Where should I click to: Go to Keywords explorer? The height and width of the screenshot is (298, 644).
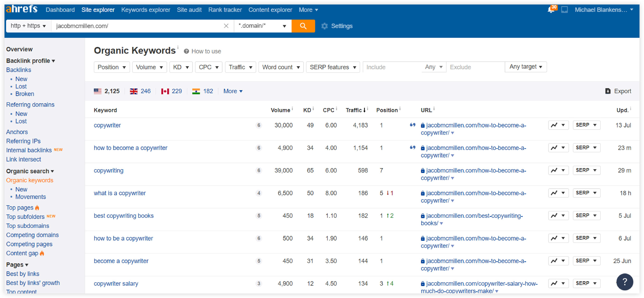(146, 10)
